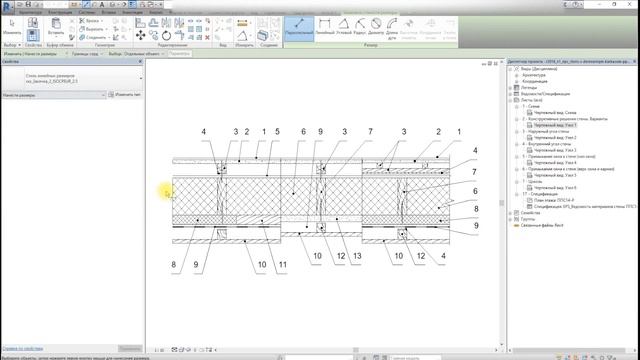Click the 'Изменить тип' edit type button
This screenshot has height=360, width=640.
[x=125, y=95]
